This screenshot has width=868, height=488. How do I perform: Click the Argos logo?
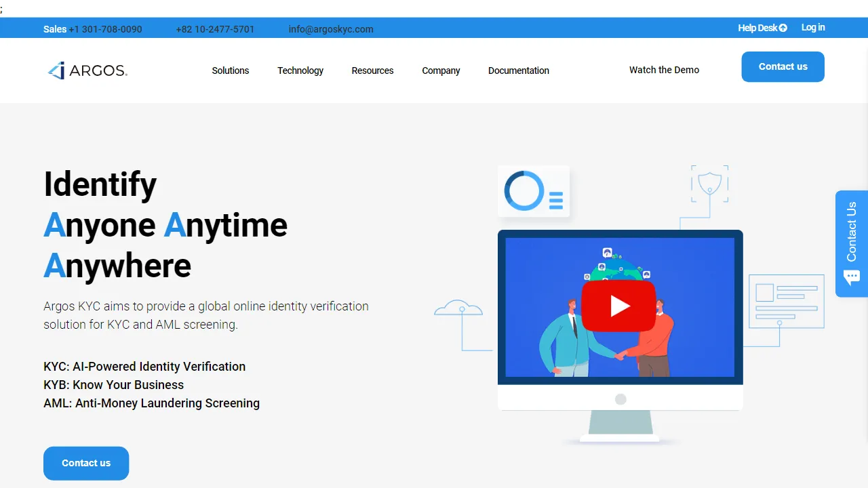[87, 70]
